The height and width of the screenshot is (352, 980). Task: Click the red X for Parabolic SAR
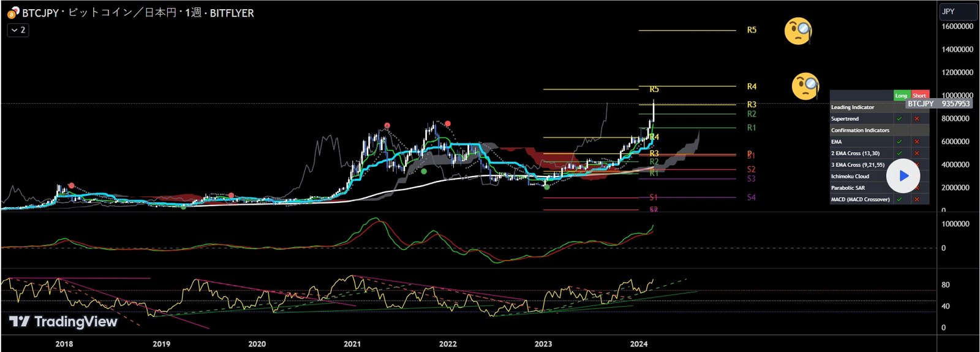917,188
